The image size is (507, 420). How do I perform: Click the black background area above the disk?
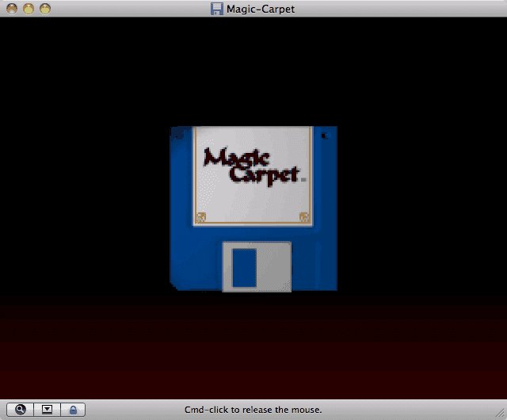[253, 71]
